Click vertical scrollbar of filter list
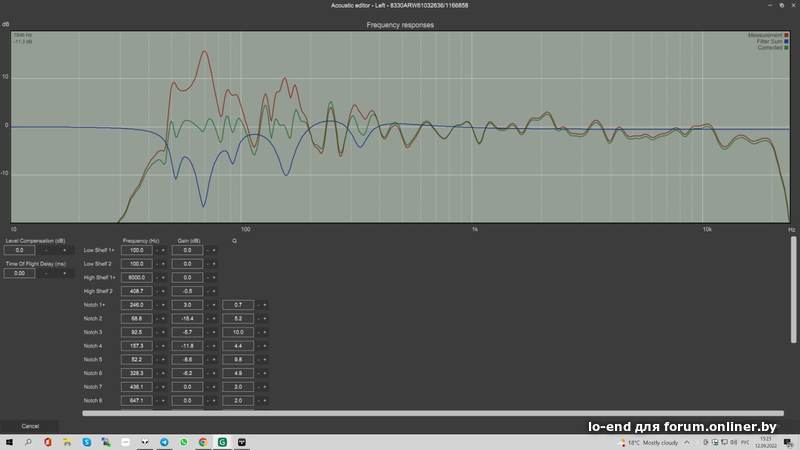 (793, 289)
